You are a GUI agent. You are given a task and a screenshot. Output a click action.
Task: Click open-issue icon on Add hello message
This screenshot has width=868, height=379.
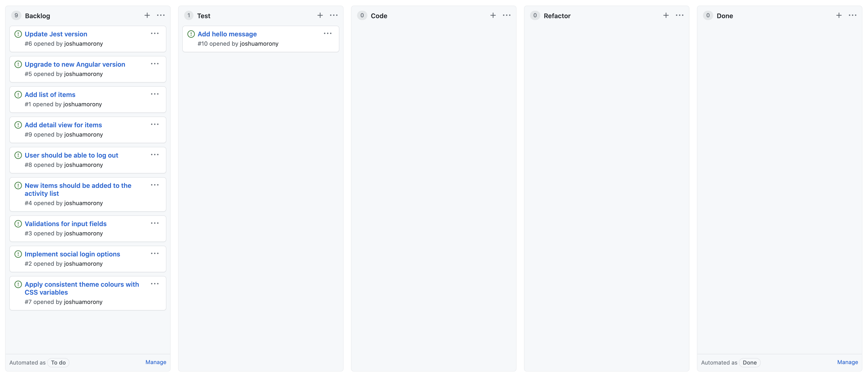191,34
